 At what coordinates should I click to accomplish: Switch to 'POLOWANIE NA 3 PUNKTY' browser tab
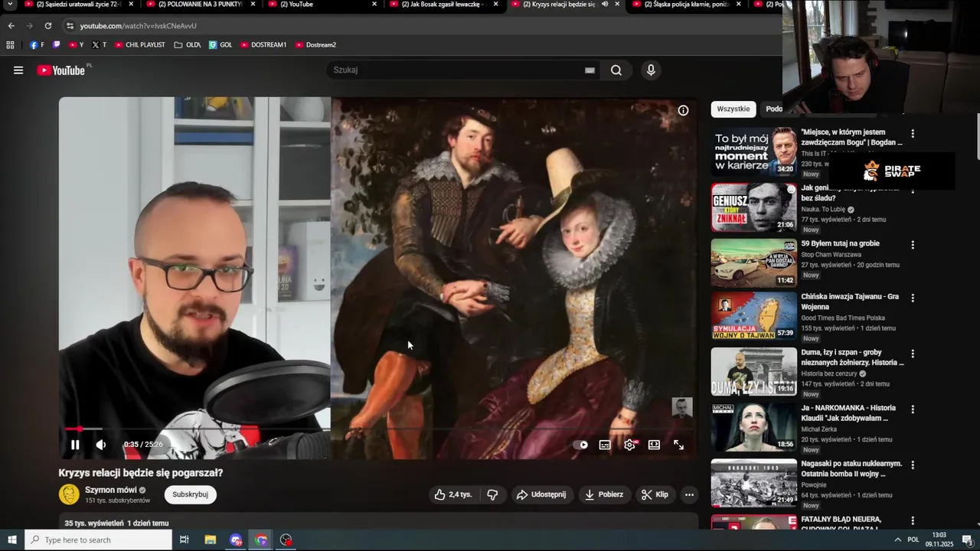[x=201, y=5]
